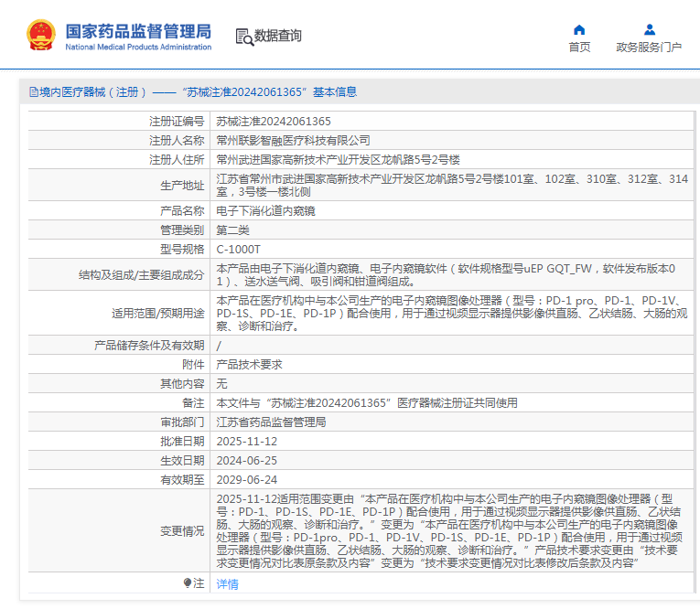Click the 产品技术要求 attachment cell
This screenshot has height=609, width=700.
point(249,364)
